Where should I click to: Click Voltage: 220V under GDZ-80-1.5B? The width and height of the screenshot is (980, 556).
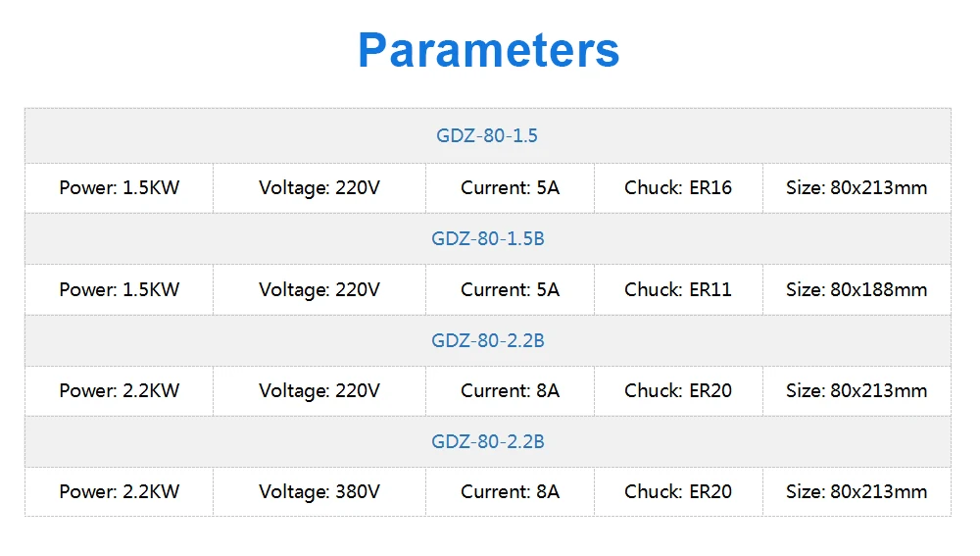[319, 289]
